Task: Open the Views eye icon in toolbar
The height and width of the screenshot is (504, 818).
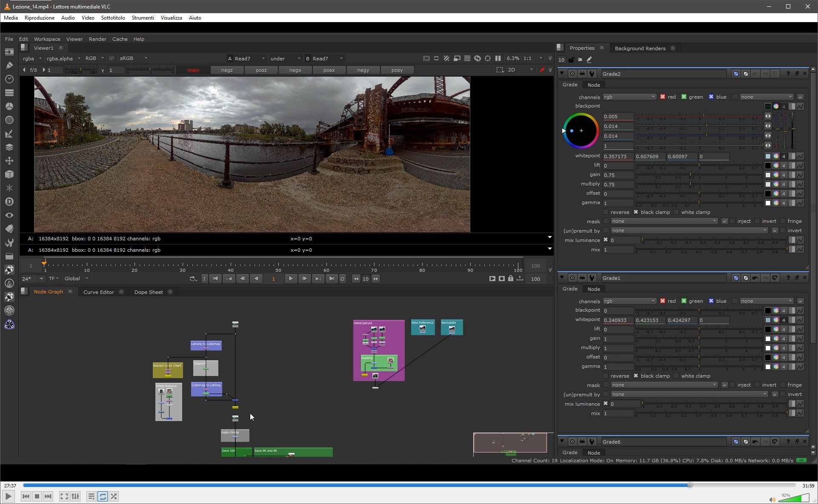Action: [x=9, y=215]
